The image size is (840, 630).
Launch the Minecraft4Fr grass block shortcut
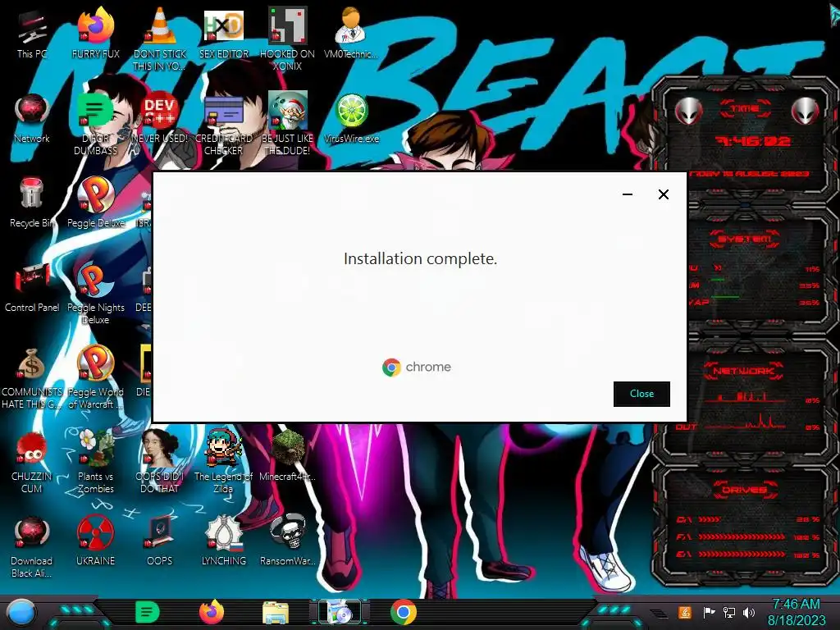point(287,456)
